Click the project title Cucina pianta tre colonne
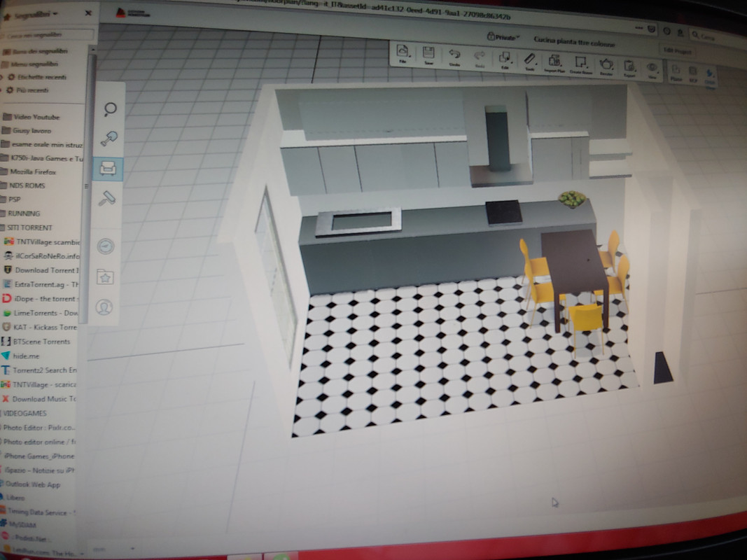 pyautogui.click(x=574, y=41)
